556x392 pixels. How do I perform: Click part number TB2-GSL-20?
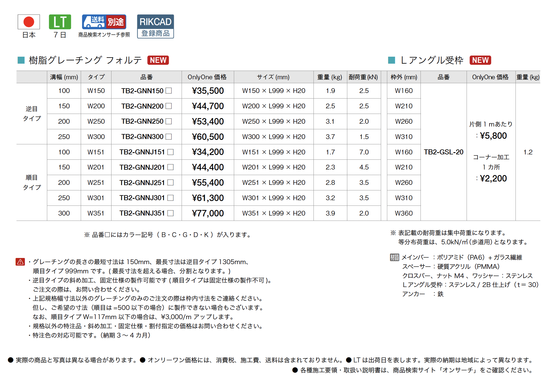click(x=443, y=152)
